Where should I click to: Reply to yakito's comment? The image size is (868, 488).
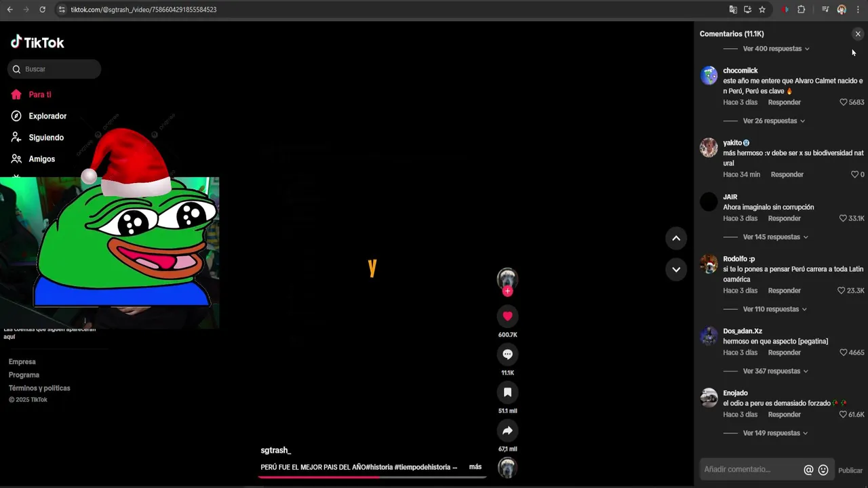tap(787, 174)
